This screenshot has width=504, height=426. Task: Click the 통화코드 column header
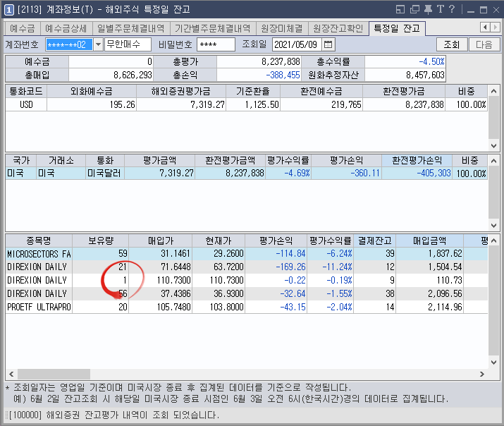(x=26, y=91)
